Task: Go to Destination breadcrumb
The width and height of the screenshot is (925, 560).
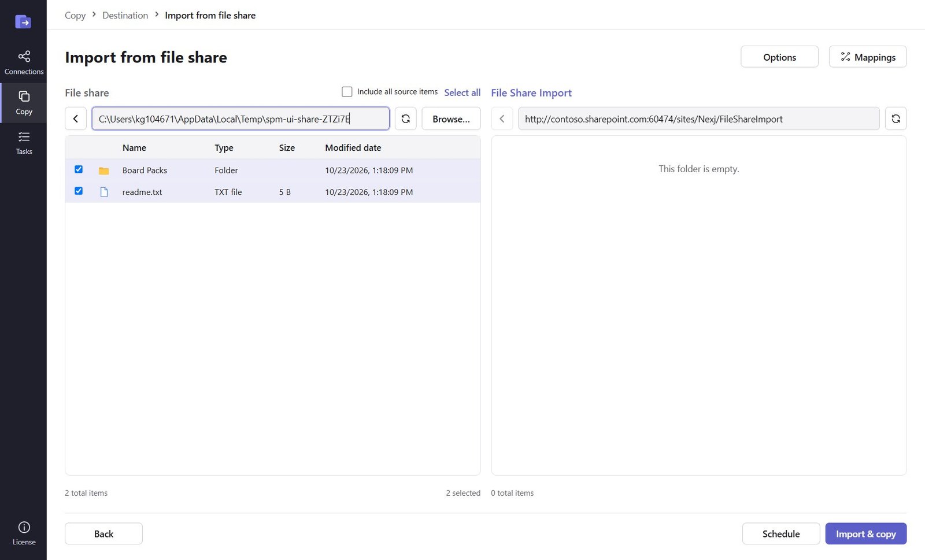Action: (x=125, y=16)
